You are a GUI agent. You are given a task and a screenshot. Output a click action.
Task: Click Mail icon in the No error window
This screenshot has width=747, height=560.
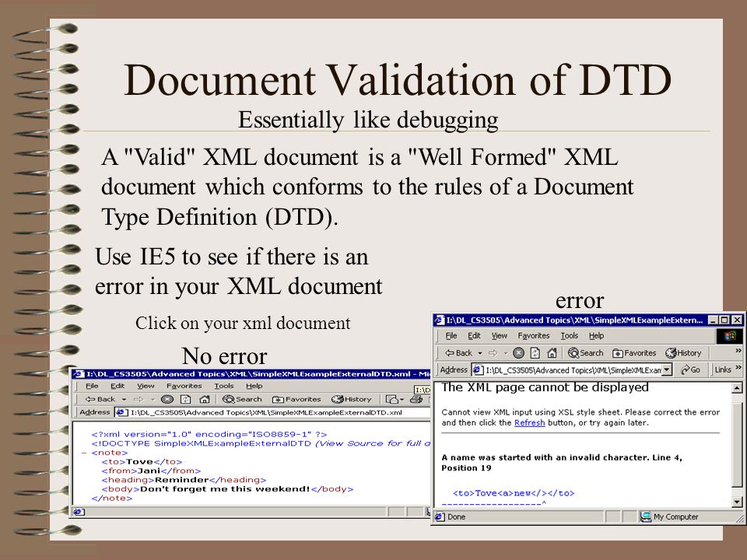(392, 399)
